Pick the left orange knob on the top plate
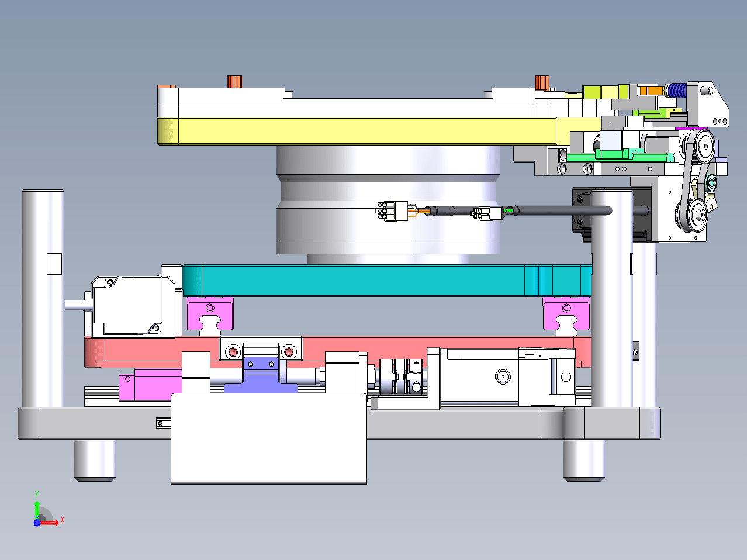 point(235,81)
